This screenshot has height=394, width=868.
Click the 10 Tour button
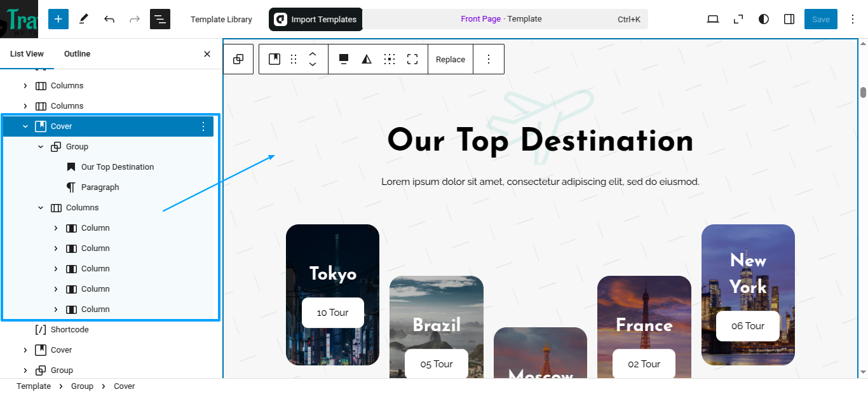tap(333, 313)
